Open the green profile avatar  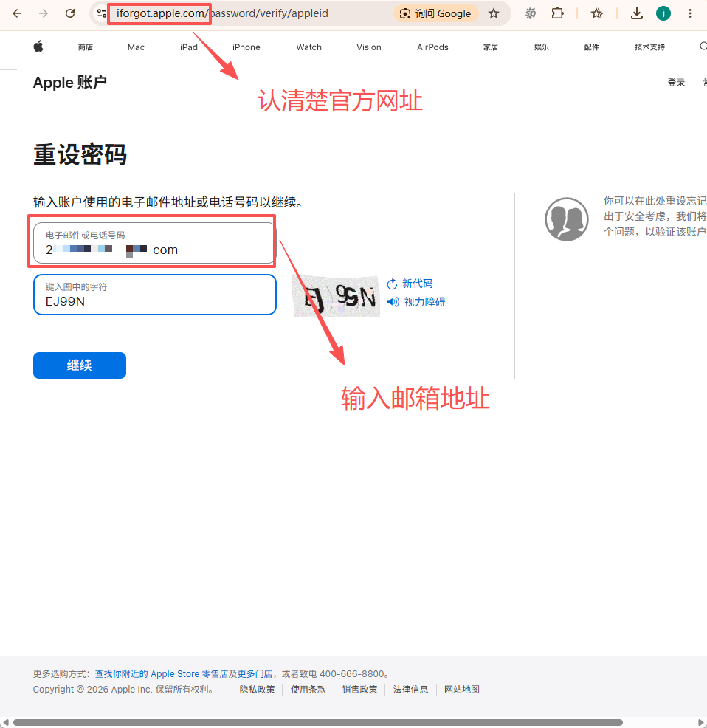[663, 13]
